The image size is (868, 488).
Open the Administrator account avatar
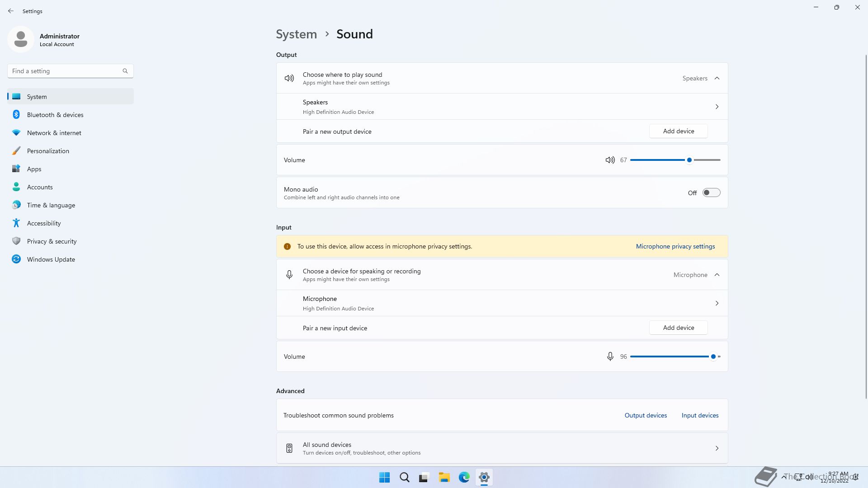(x=20, y=39)
